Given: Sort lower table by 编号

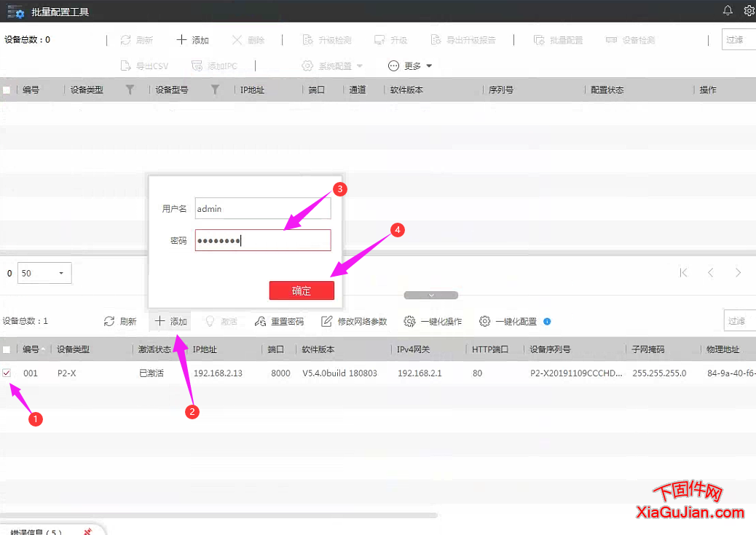Looking at the screenshot, I should point(31,349).
